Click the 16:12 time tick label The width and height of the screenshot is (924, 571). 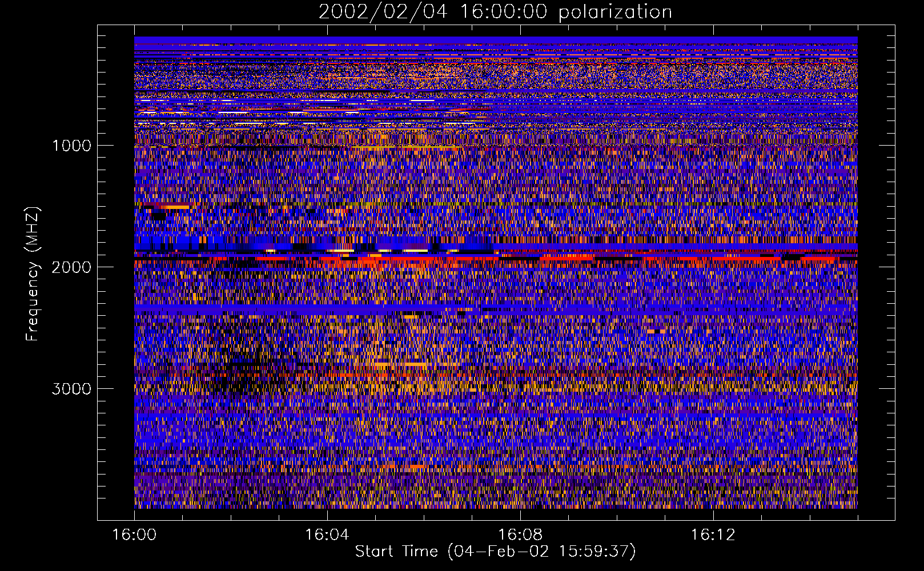(x=712, y=535)
